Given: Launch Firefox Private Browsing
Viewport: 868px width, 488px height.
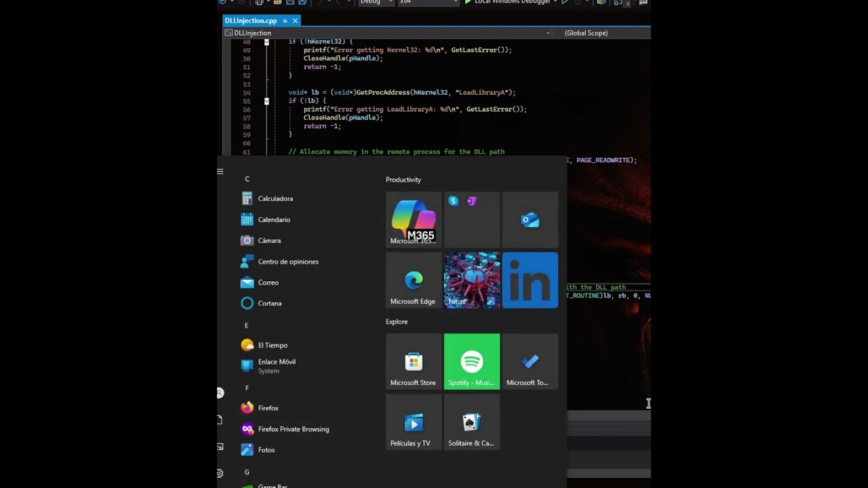Looking at the screenshot, I should point(286,429).
